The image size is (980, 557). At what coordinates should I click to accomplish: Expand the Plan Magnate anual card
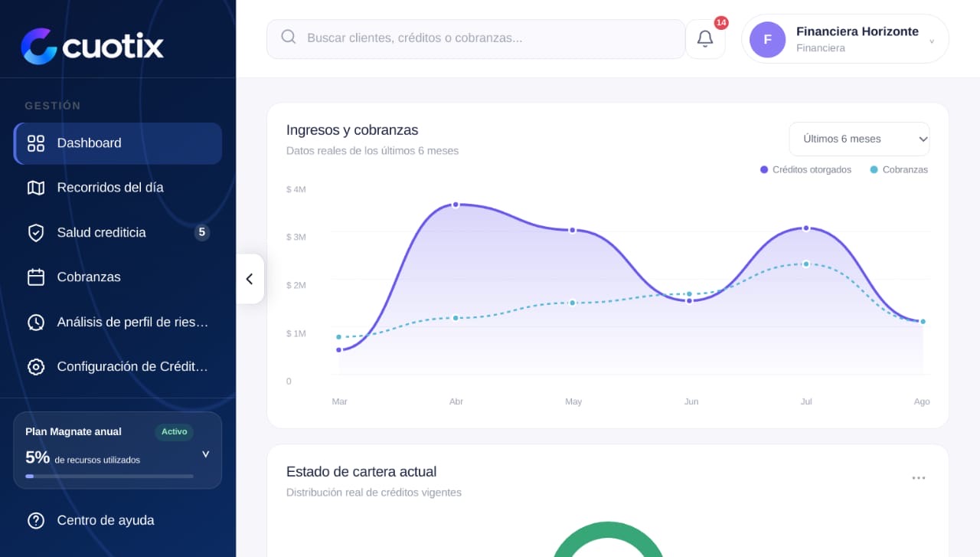205,454
